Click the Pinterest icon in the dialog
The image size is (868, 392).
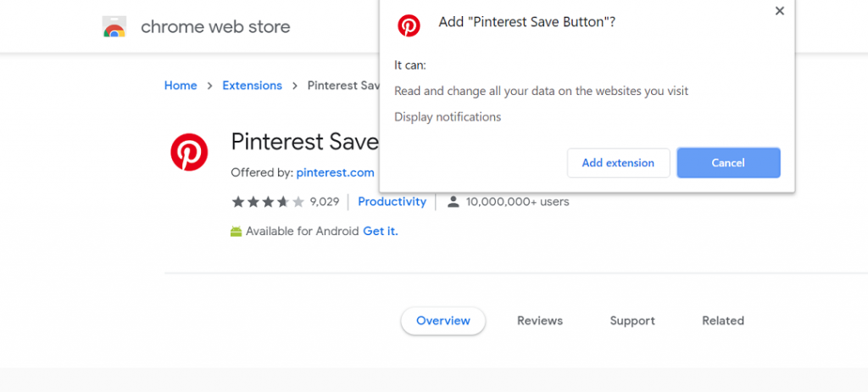pyautogui.click(x=409, y=26)
